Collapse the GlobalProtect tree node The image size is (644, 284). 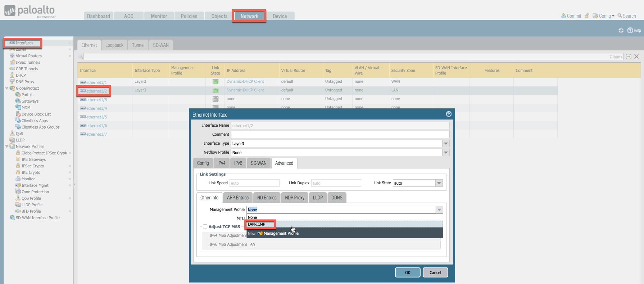7,88
